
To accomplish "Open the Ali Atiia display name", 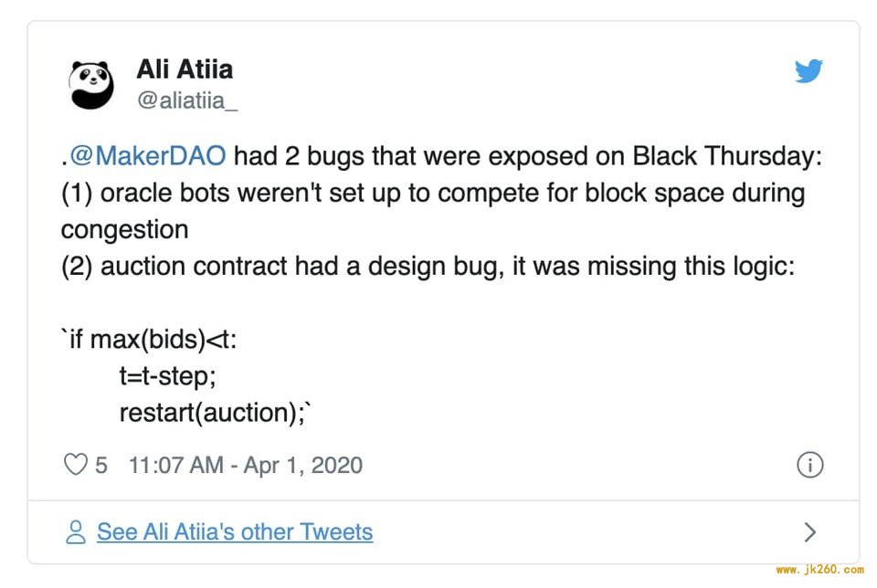I will [185, 69].
